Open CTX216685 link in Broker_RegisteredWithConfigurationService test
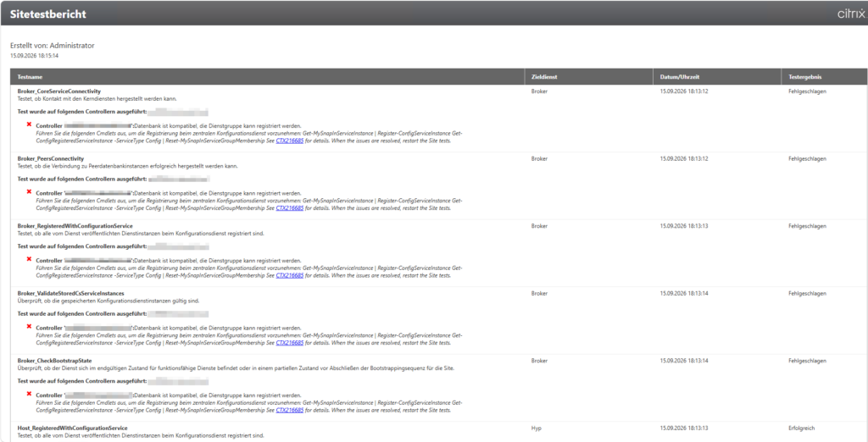This screenshot has width=868, height=442. click(x=290, y=275)
